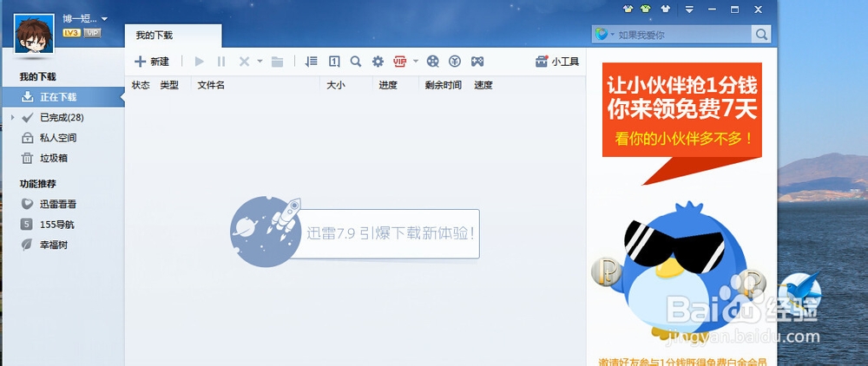Viewport: 868px width, 366px height.
Task: Click the film reel video icon
Action: pos(433,62)
